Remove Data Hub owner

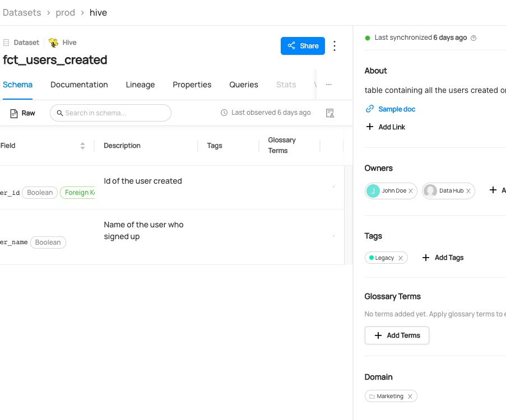[x=468, y=191]
